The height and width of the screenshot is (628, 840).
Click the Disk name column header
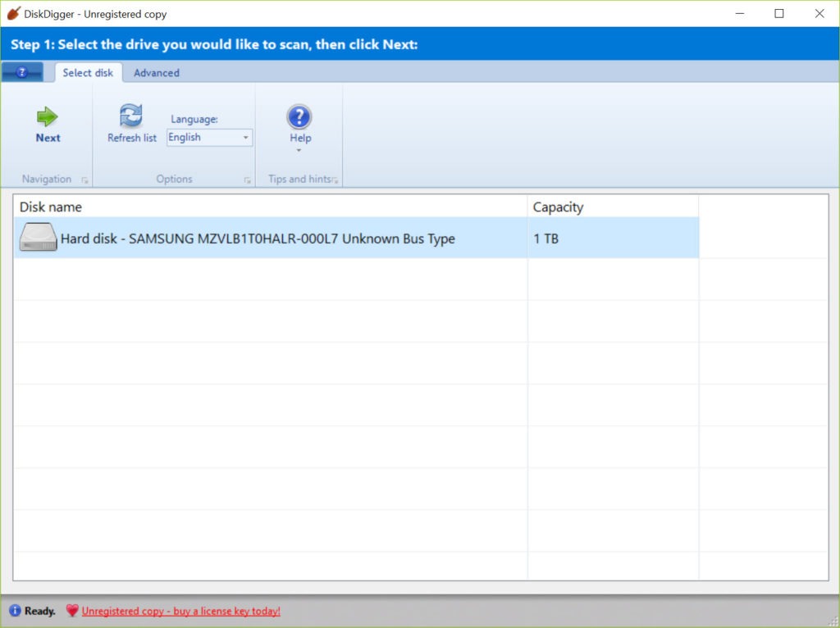point(271,207)
